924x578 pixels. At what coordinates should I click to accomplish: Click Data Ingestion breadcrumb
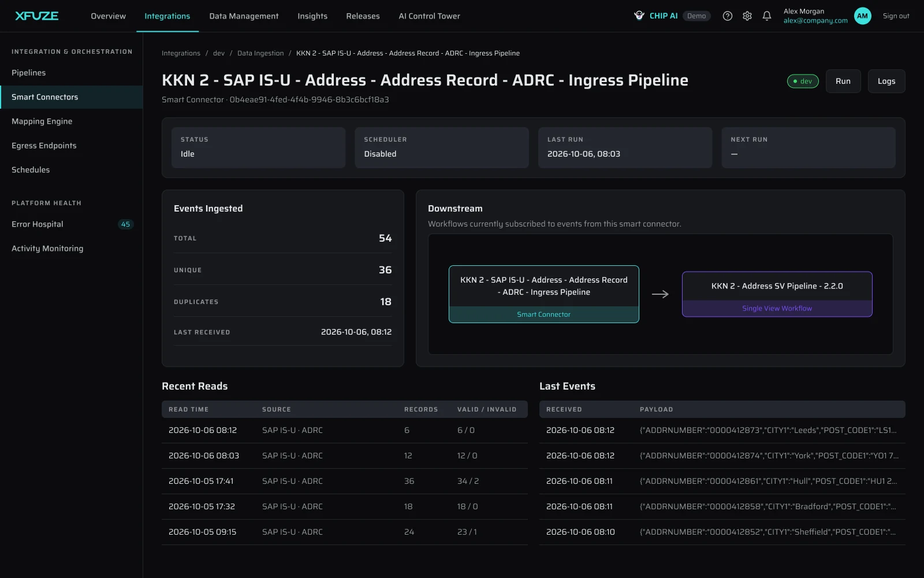[260, 53]
